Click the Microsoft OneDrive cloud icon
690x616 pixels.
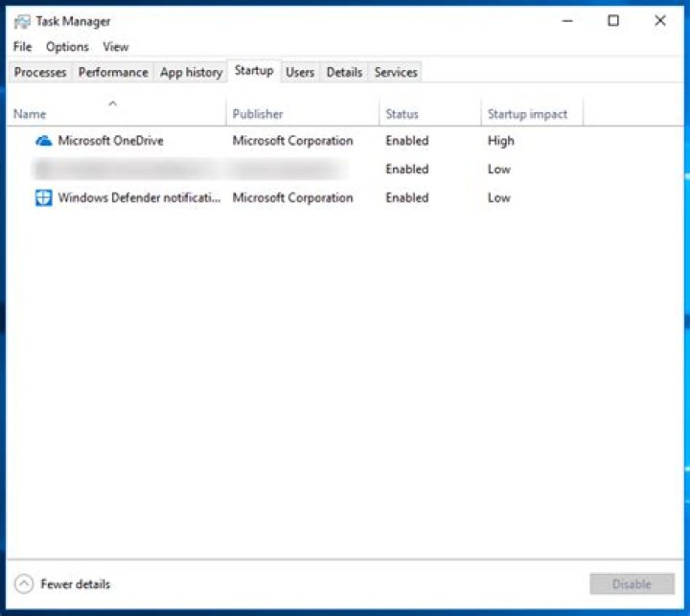(x=43, y=141)
